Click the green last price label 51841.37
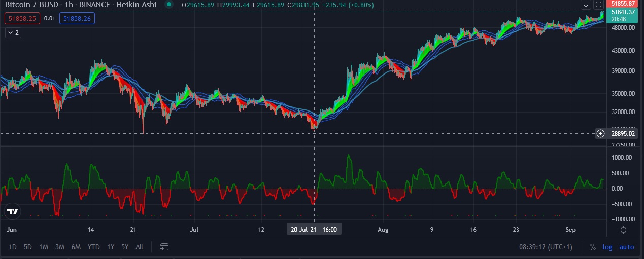This screenshot has width=644, height=259. click(x=624, y=12)
